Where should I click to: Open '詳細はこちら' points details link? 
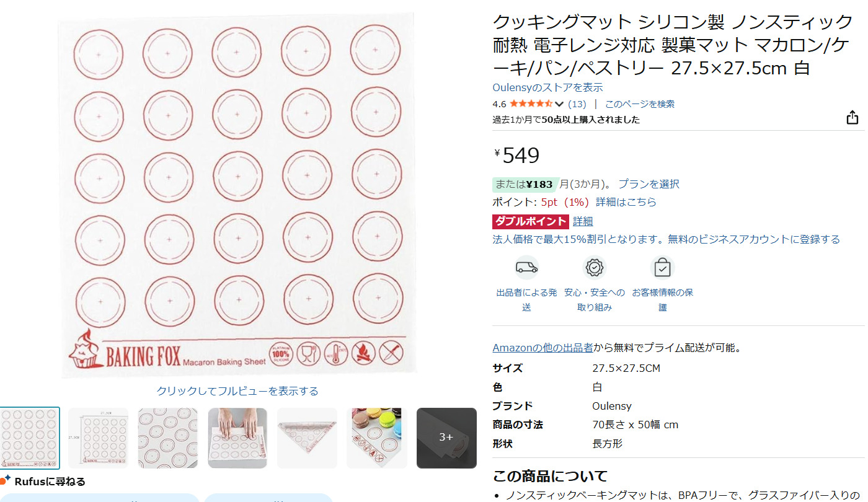626,202
